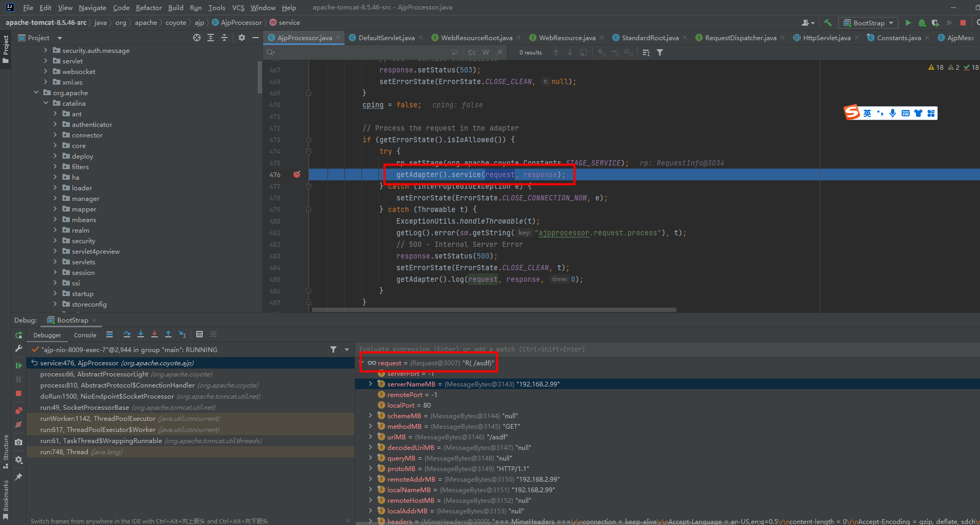This screenshot has height=525, width=980.
Task: Switch to Console debug tab
Action: [x=85, y=335]
